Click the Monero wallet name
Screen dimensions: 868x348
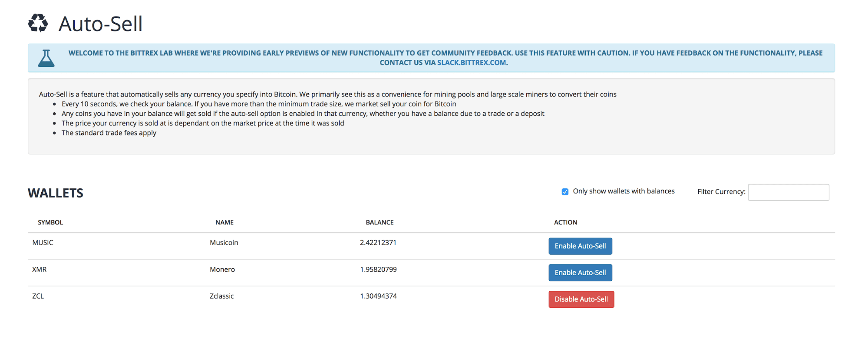coord(222,269)
